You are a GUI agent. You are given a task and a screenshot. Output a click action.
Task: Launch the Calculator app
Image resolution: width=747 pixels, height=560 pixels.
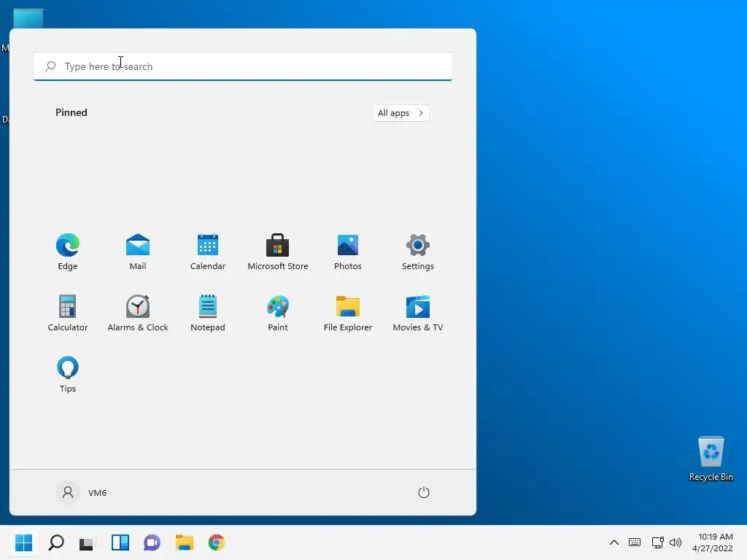click(68, 314)
